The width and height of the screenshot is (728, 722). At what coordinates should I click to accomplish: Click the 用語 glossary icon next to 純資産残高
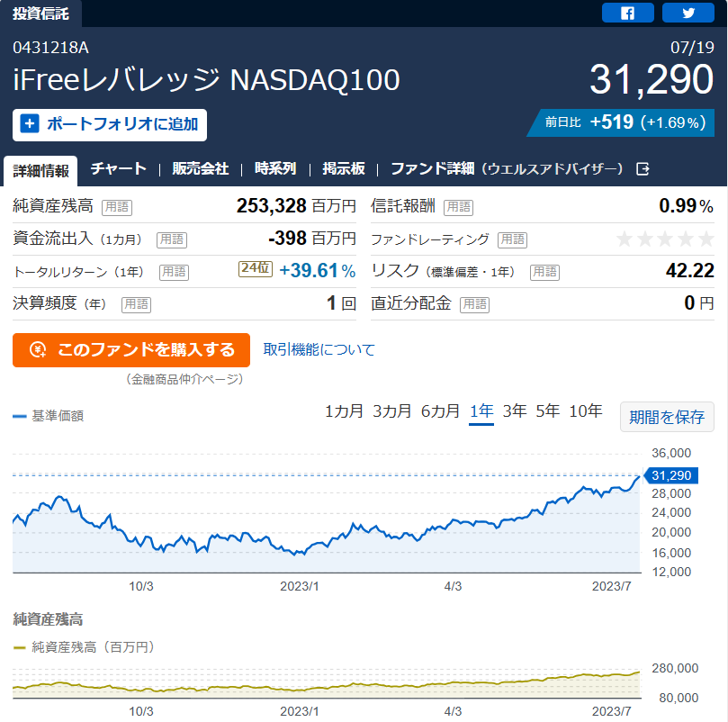tap(117, 207)
